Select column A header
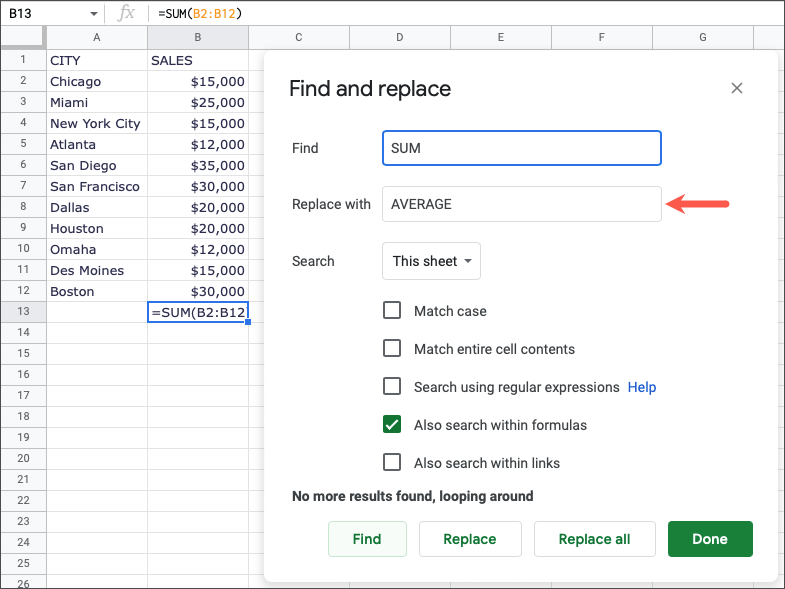This screenshot has height=589, width=785. [x=96, y=38]
